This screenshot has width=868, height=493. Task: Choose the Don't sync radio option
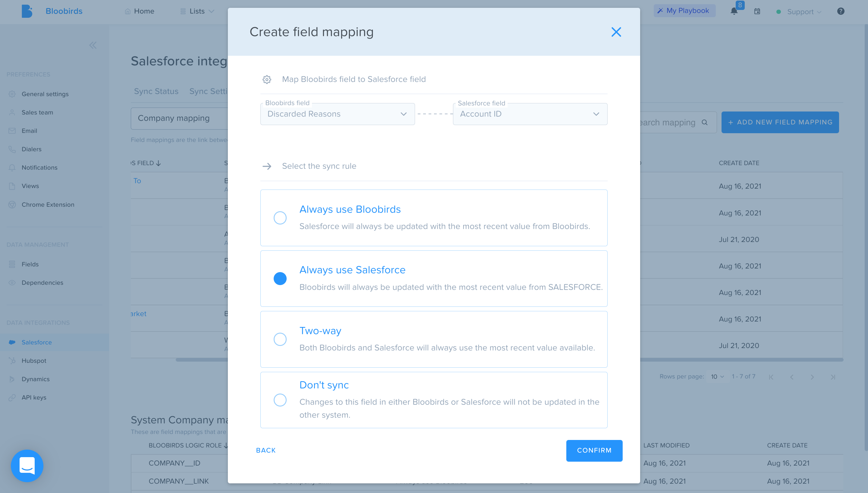(x=280, y=400)
